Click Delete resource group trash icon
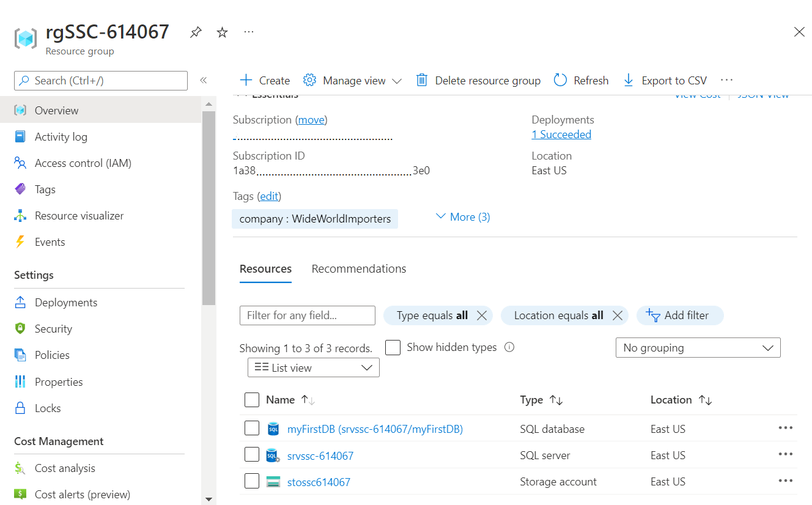Screen dimensions: 812x505 pos(421,80)
